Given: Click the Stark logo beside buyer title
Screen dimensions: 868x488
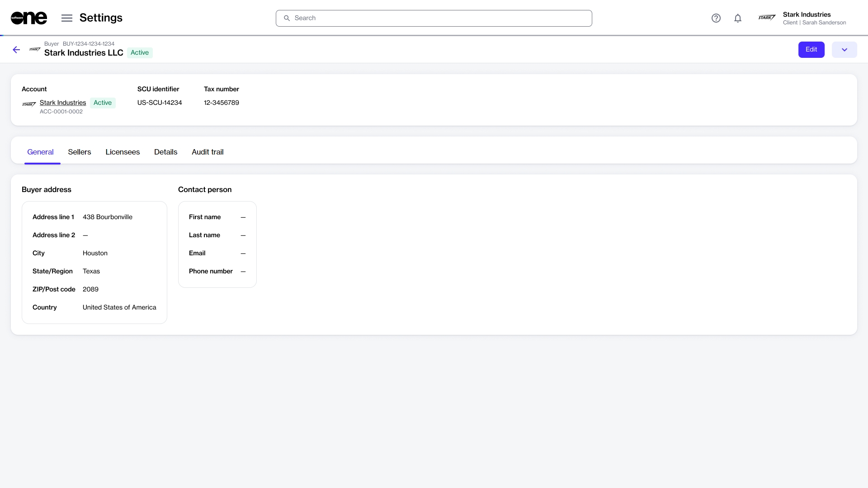Looking at the screenshot, I should click(35, 49).
